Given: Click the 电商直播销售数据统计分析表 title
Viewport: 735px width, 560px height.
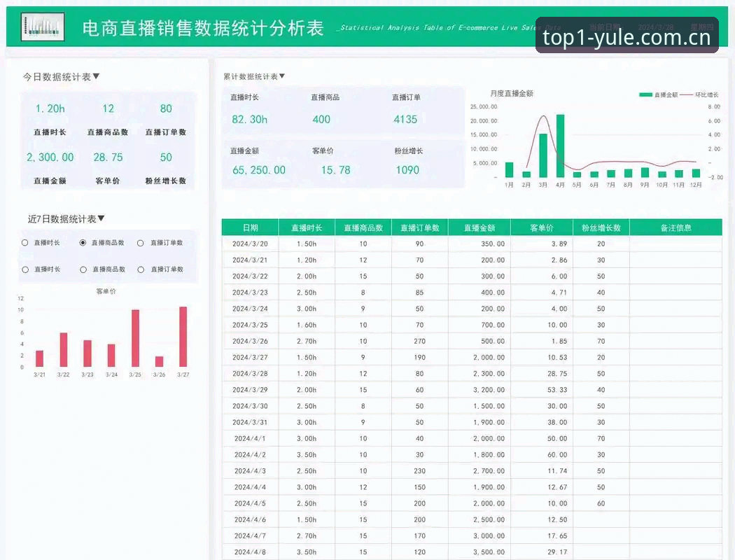Looking at the screenshot, I should pos(203,28).
